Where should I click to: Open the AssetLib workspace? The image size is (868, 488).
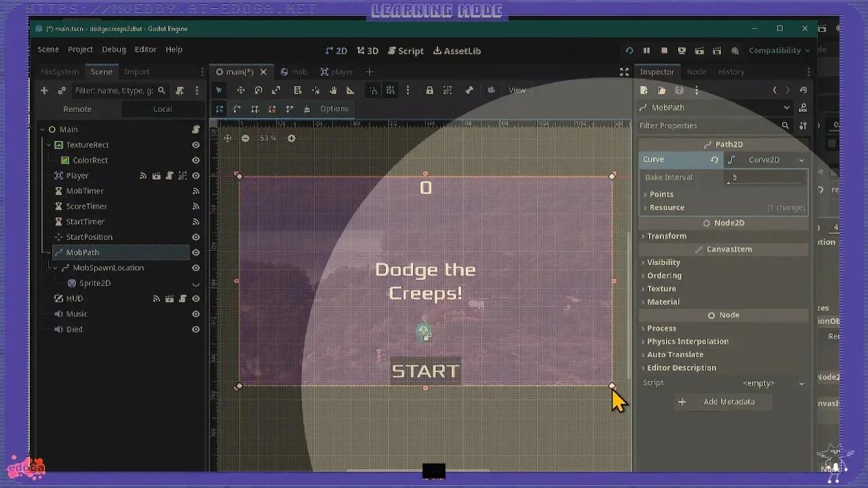pos(458,51)
